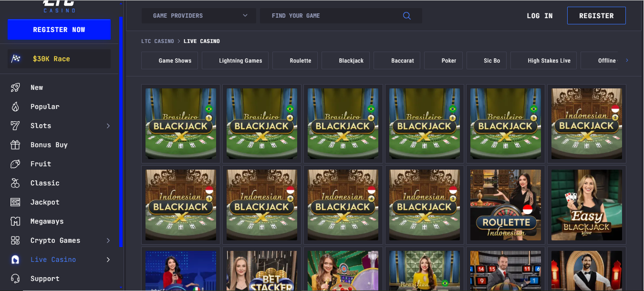Expand the Slots submenu chevron

[x=108, y=126]
